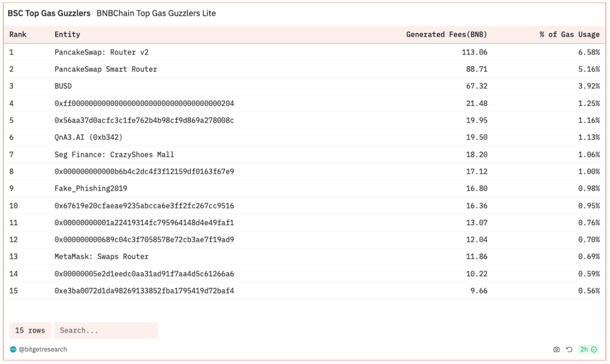Sort by % of Gas Usage header
The width and height of the screenshot is (610, 364).
[569, 34]
